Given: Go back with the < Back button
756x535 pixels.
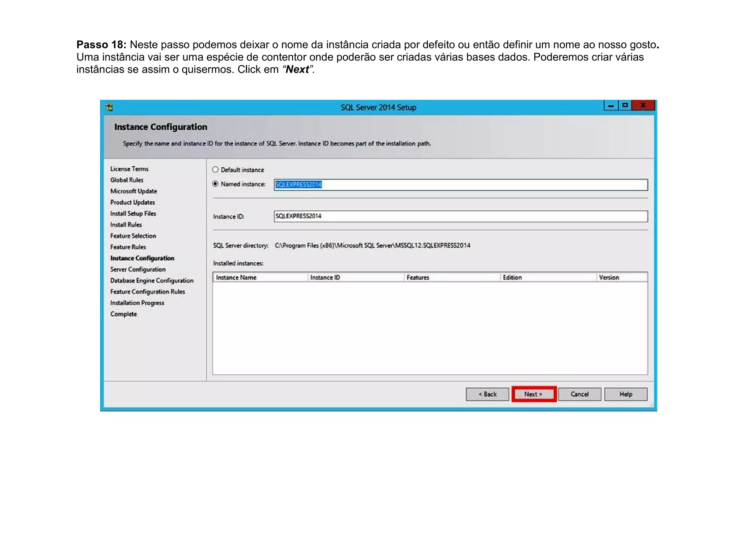Looking at the screenshot, I should [487, 394].
